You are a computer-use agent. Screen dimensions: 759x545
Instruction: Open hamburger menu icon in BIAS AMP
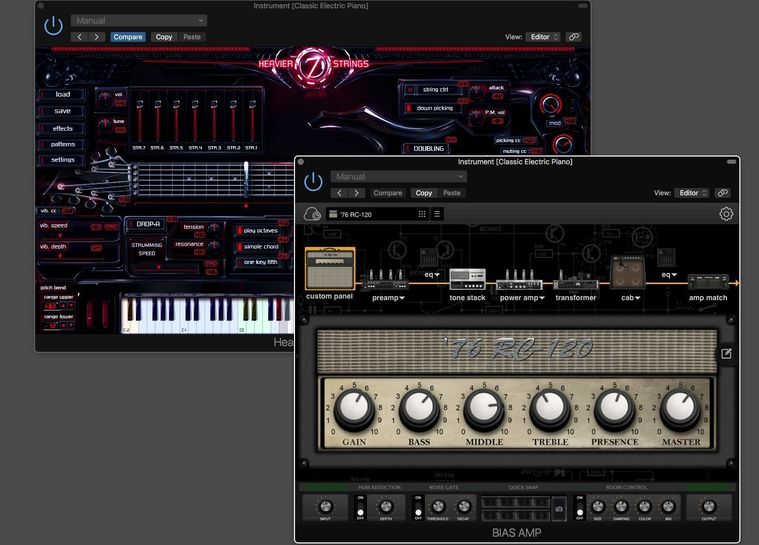pos(437,214)
